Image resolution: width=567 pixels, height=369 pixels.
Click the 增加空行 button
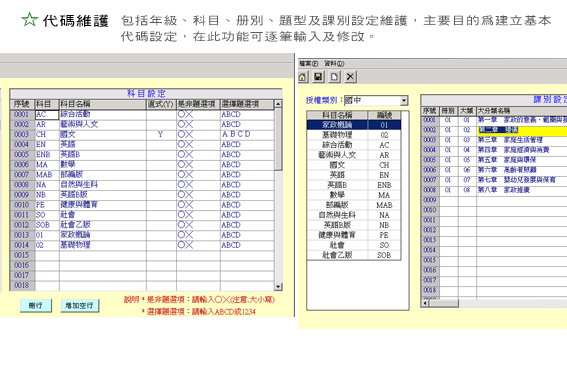(80, 306)
